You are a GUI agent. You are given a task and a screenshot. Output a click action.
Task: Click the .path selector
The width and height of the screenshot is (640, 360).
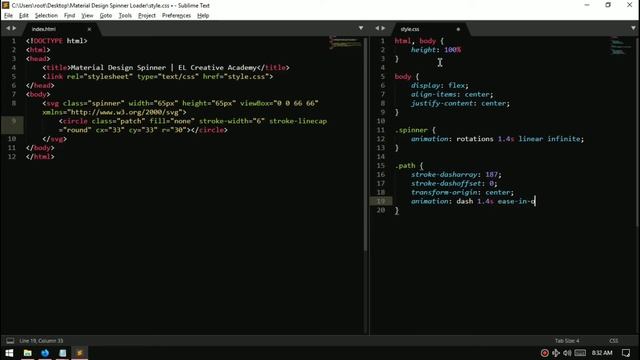[405, 166]
